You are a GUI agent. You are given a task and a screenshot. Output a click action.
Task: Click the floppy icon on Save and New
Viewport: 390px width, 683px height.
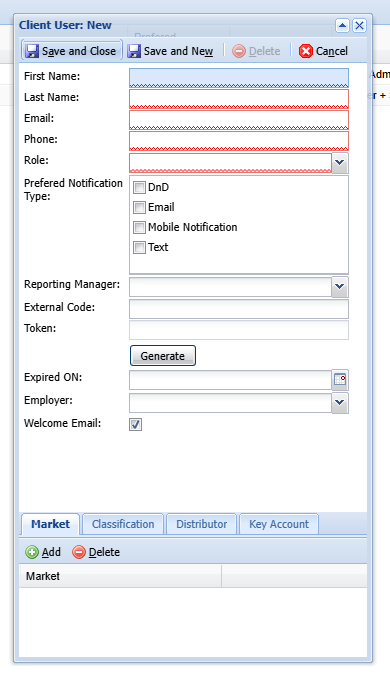[134, 51]
